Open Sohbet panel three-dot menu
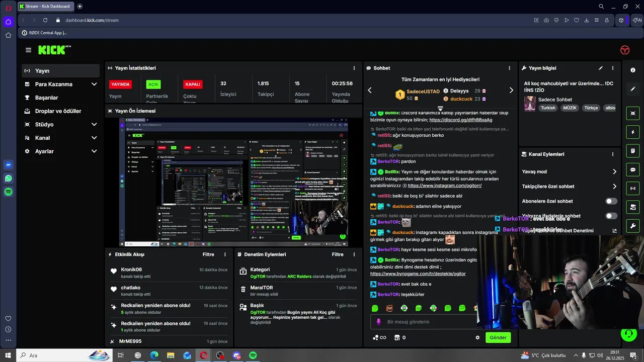 (x=509, y=68)
